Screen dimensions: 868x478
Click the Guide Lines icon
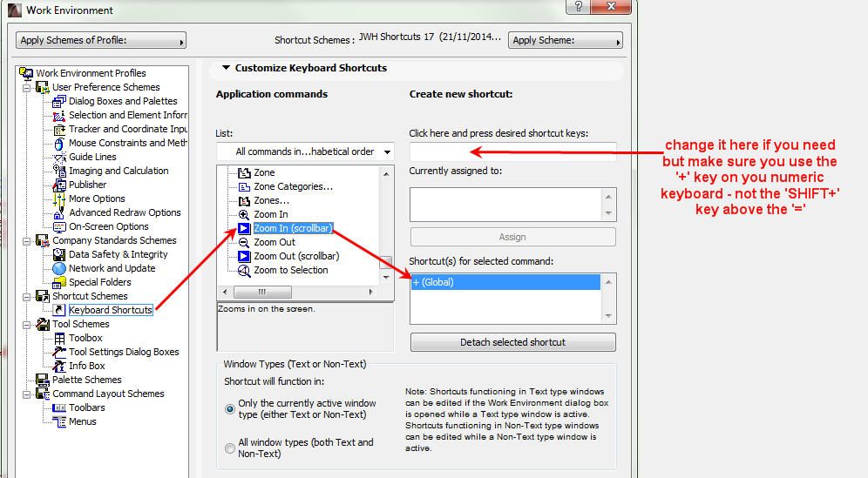(x=58, y=157)
